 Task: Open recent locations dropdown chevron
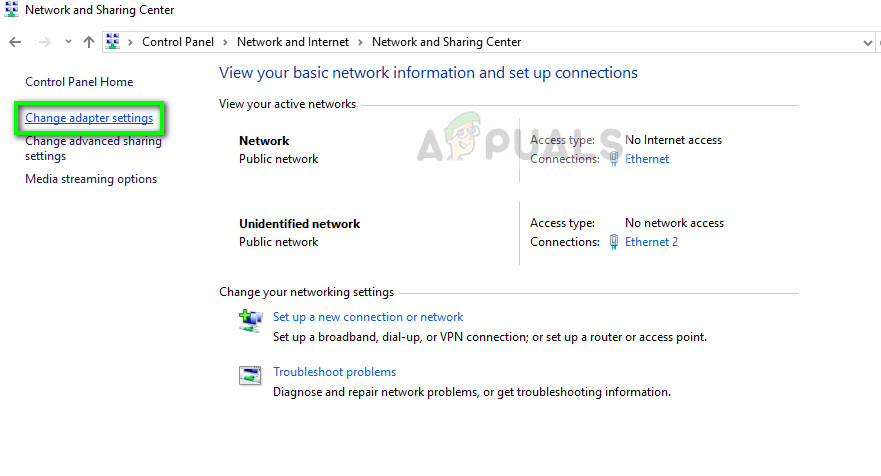pos(68,42)
